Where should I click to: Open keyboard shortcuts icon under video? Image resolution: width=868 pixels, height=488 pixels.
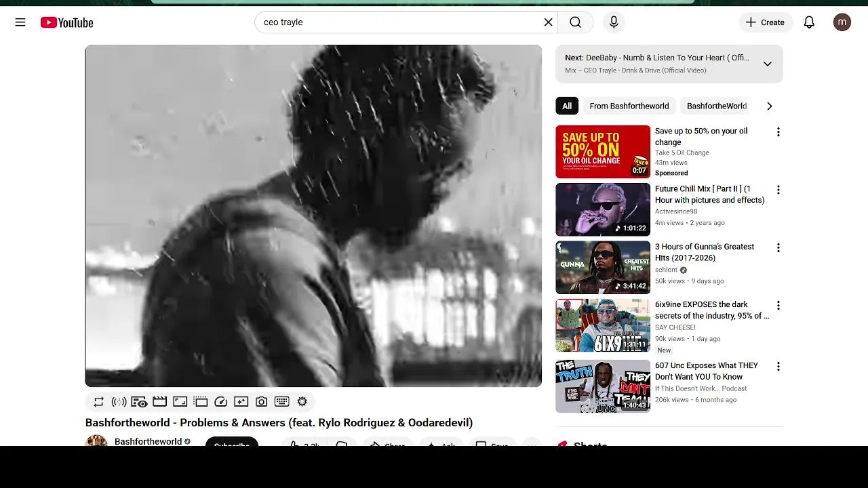282,402
